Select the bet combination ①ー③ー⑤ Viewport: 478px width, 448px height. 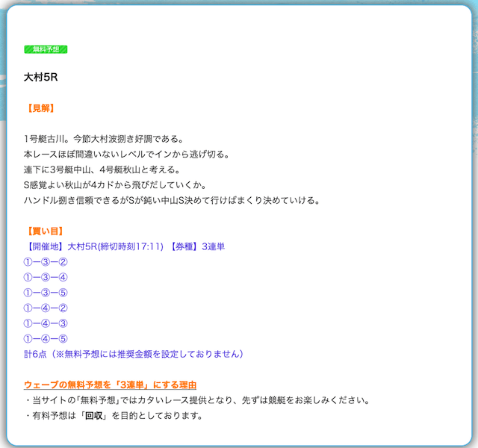click(x=46, y=293)
